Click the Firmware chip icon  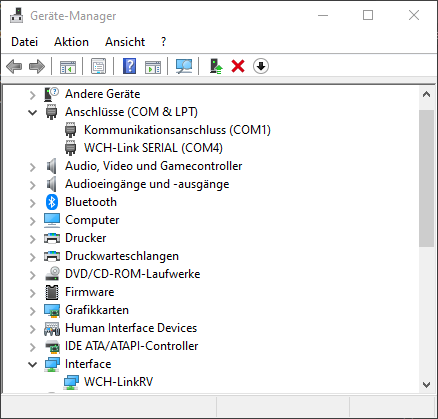click(52, 292)
